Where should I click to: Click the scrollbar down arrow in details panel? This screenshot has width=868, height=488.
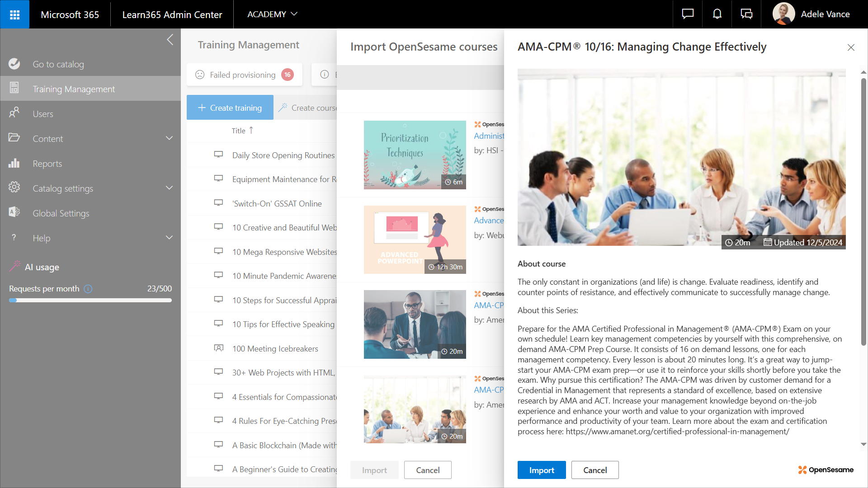(863, 444)
